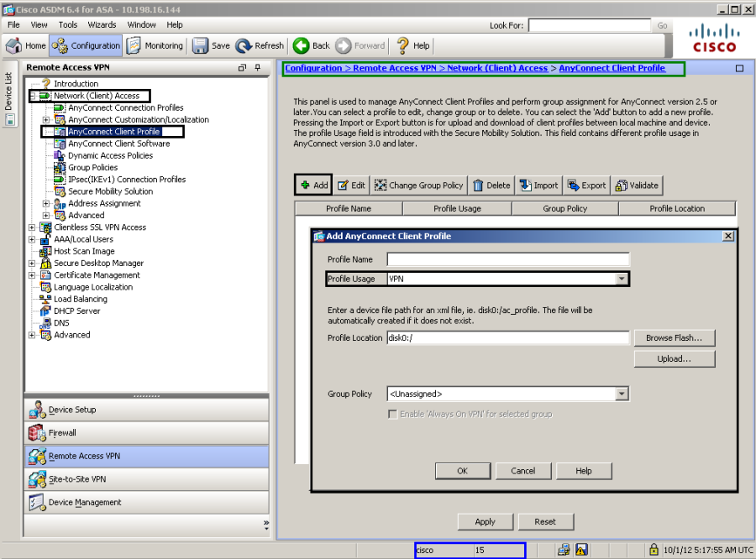Click the Edit profile button
The width and height of the screenshot is (756, 559).
coord(351,185)
